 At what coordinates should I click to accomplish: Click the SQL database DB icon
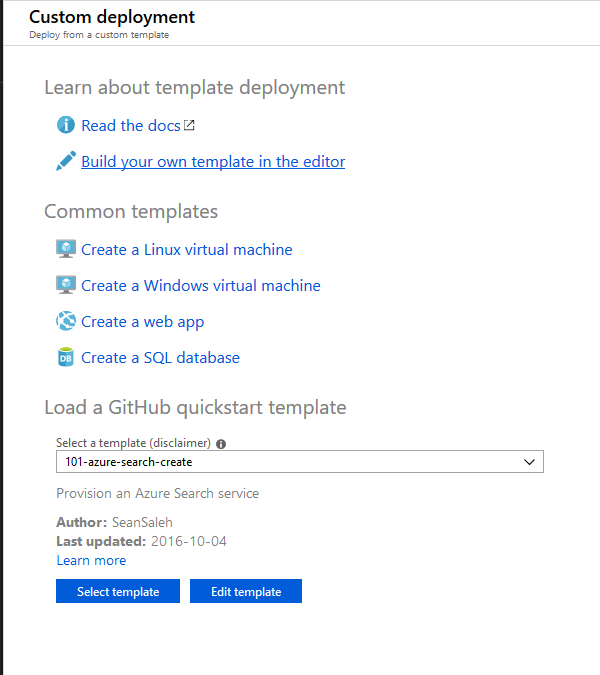tap(66, 357)
